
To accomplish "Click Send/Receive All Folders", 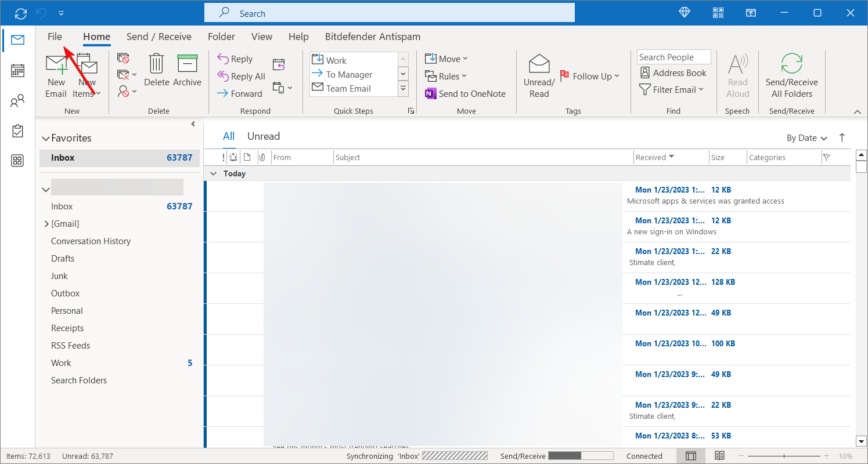I will coord(791,76).
